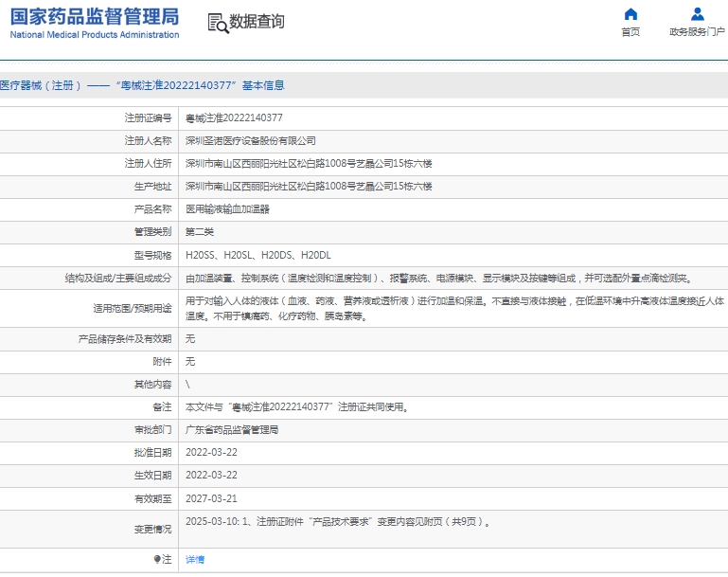This screenshot has width=728, height=577.
Task: Open the 政务服务门户 person icon
Action: coord(697,14)
